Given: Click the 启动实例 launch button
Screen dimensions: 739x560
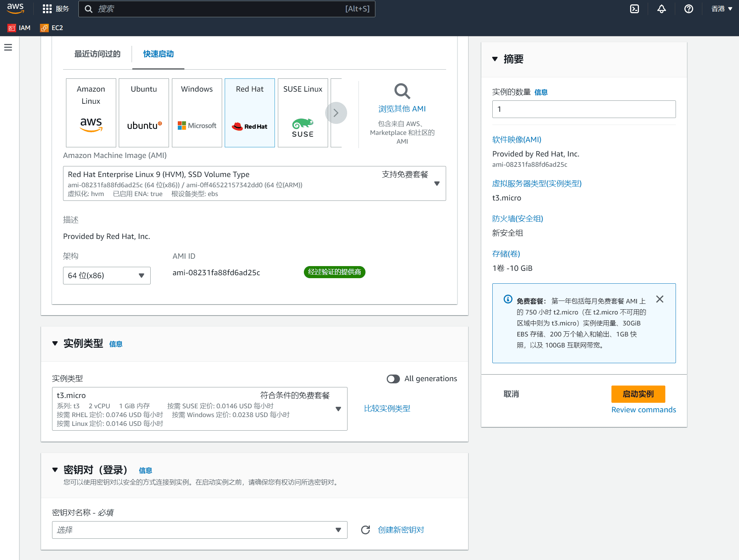Looking at the screenshot, I should click(x=638, y=394).
